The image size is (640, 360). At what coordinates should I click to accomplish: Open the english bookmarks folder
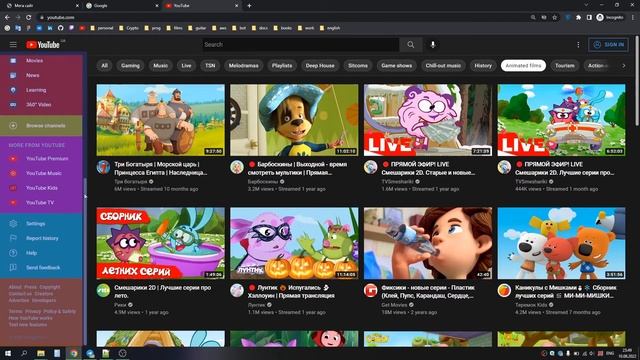(x=330, y=28)
